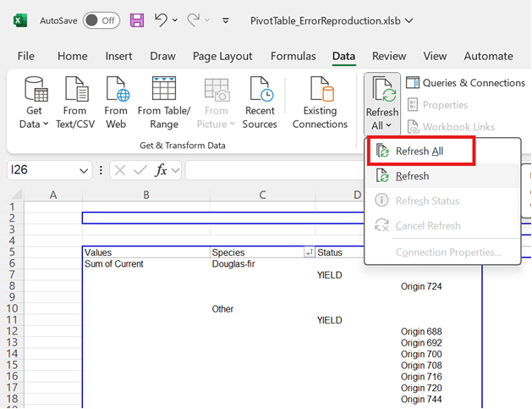532x409 pixels.
Task: Click the Workbook Links ribbon command
Action: click(451, 127)
